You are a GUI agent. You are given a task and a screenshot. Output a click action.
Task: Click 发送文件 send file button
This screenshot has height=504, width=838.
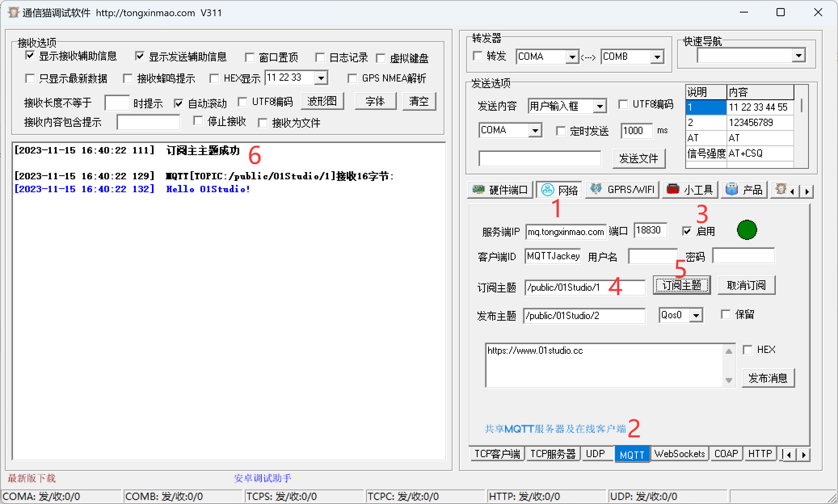(x=639, y=158)
